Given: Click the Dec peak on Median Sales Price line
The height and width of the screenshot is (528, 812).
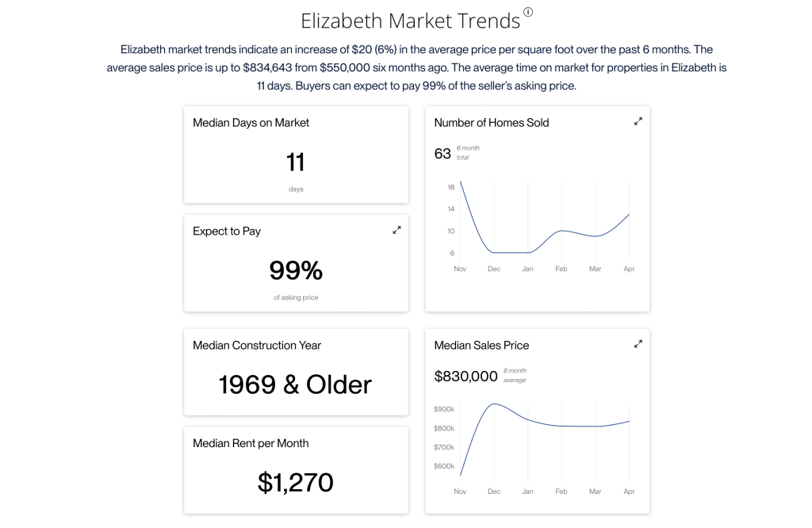Looking at the screenshot, I should [x=494, y=404].
